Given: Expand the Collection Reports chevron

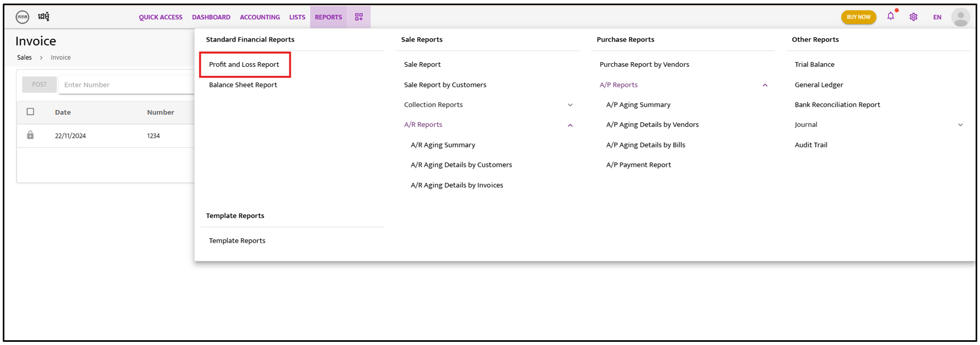Looking at the screenshot, I should (570, 105).
